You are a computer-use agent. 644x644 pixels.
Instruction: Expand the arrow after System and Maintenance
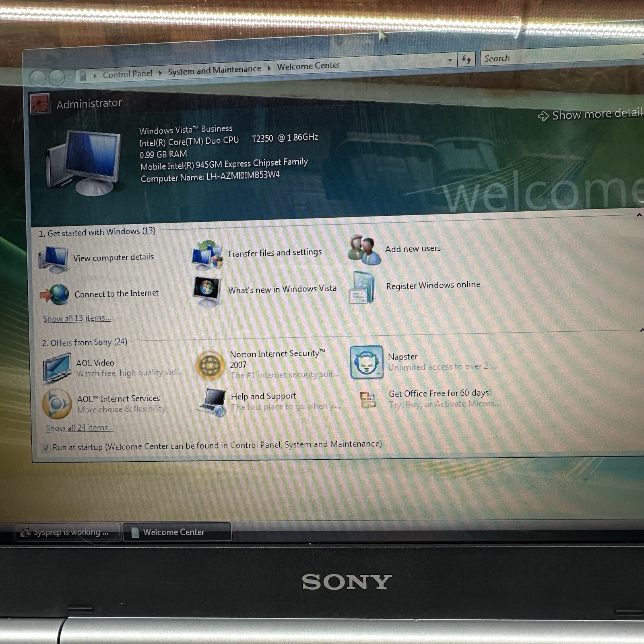pyautogui.click(x=269, y=68)
